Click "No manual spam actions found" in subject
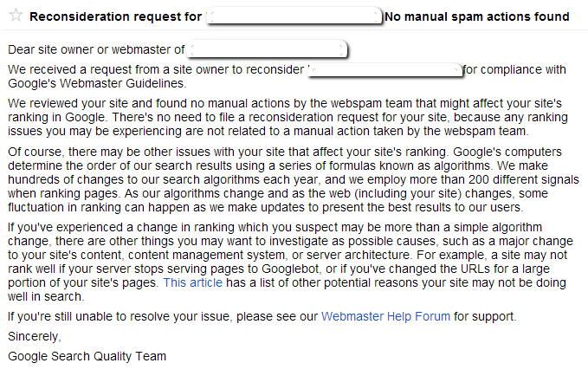This screenshot has width=588, height=376. click(x=476, y=16)
